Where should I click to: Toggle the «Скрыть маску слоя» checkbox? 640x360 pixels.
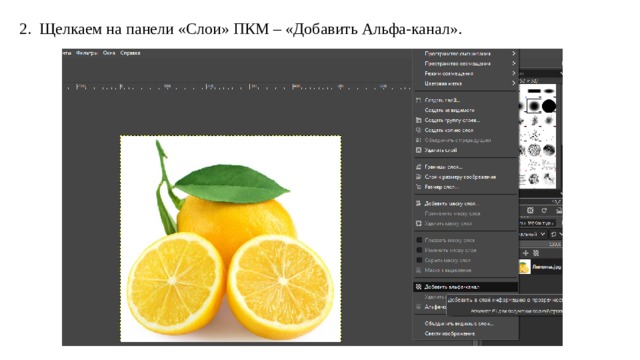(x=419, y=260)
